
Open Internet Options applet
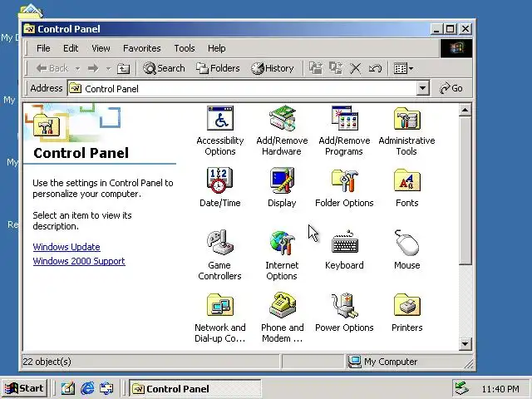coord(282,255)
